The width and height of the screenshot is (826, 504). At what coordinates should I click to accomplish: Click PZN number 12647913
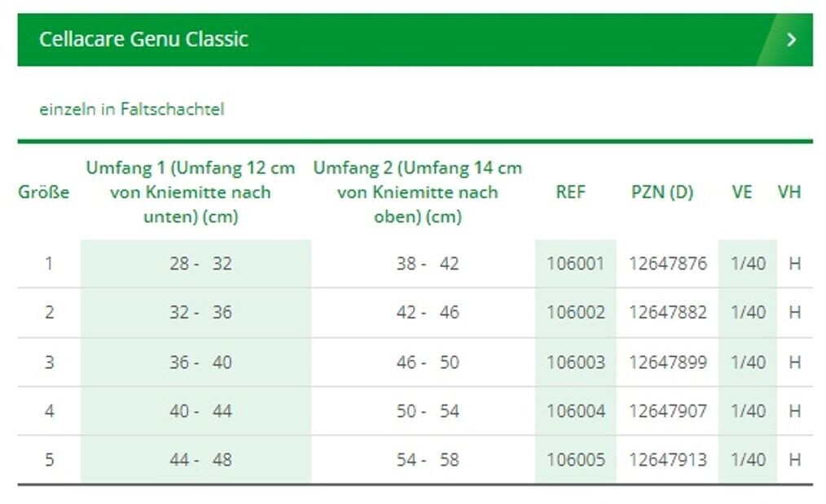click(x=668, y=460)
